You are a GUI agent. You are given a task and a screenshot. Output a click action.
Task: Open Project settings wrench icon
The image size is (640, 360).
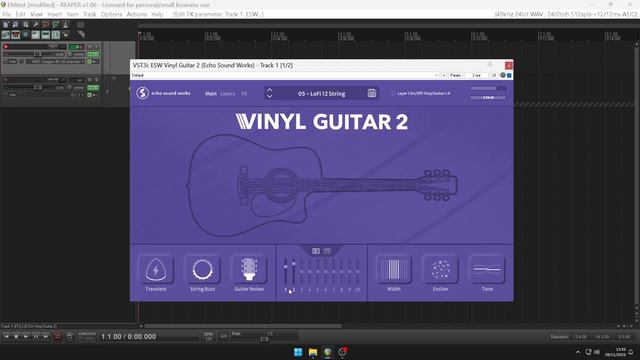click(36, 25)
